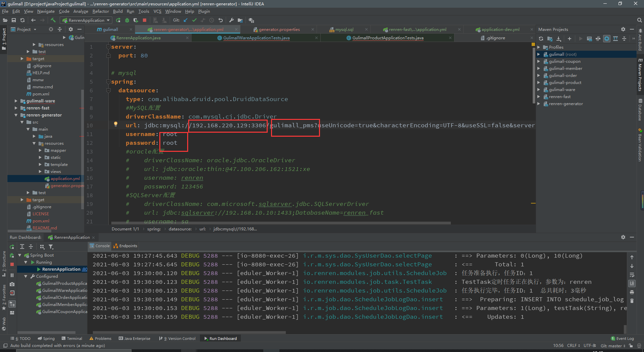The image size is (644, 352).
Task: Click the locate target icon in Project panel
Action: pyautogui.click(x=51, y=29)
